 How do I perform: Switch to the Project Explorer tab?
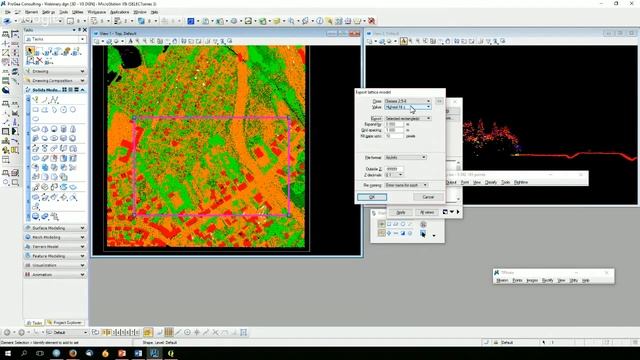[x=64, y=323]
